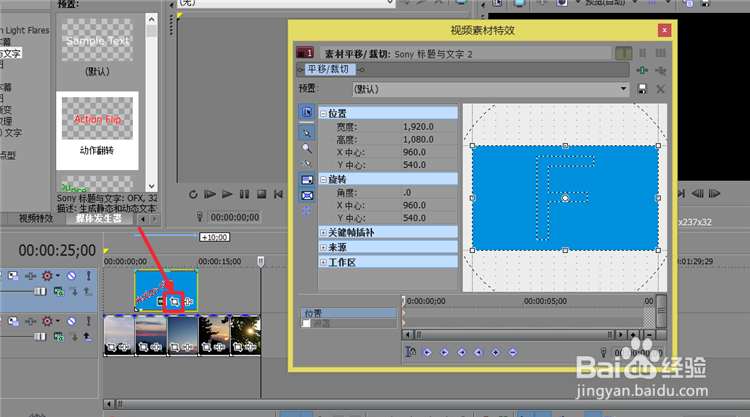Jump to first keyframe button
Screen dimensions: 750x417
pyautogui.click(x=427, y=352)
